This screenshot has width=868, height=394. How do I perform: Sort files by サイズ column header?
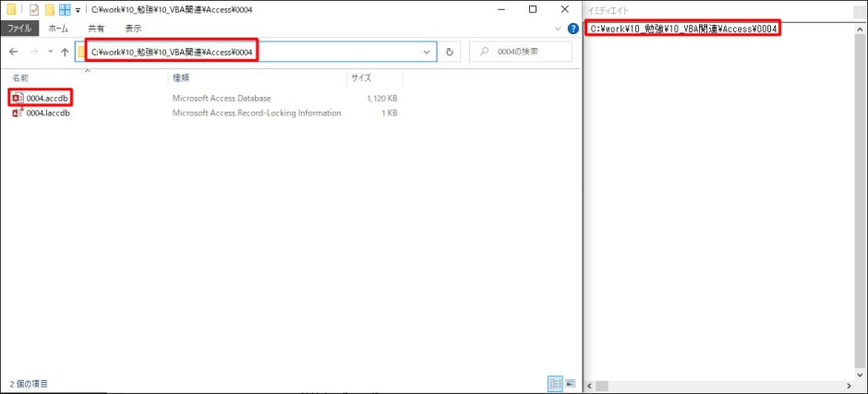pos(360,78)
